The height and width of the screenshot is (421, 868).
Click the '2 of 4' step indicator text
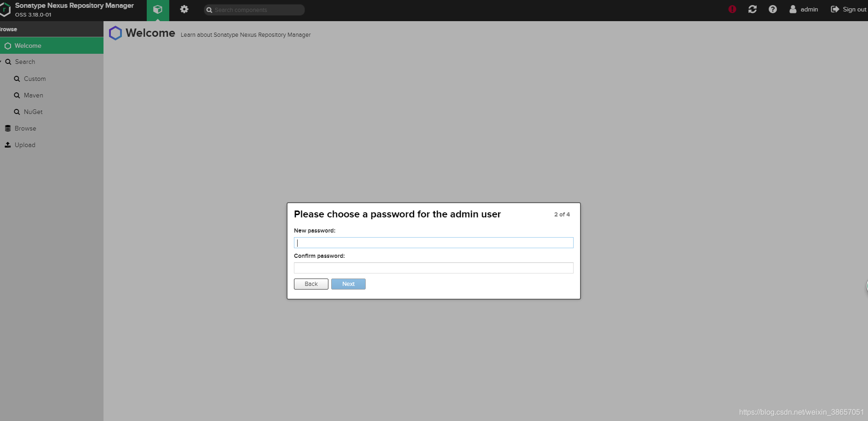[x=562, y=215]
